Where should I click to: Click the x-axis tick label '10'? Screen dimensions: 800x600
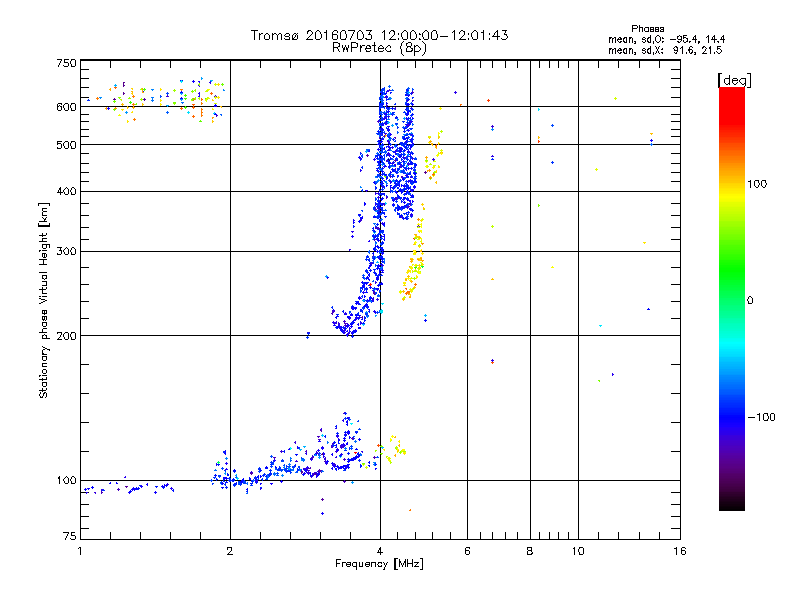point(578,551)
